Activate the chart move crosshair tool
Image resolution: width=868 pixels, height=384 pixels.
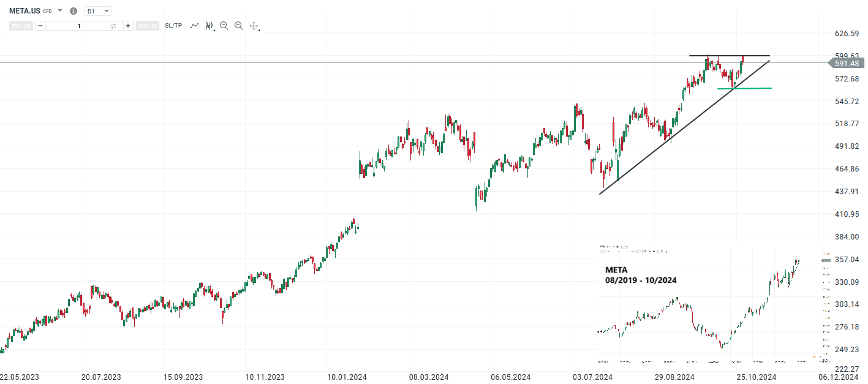[x=254, y=26]
